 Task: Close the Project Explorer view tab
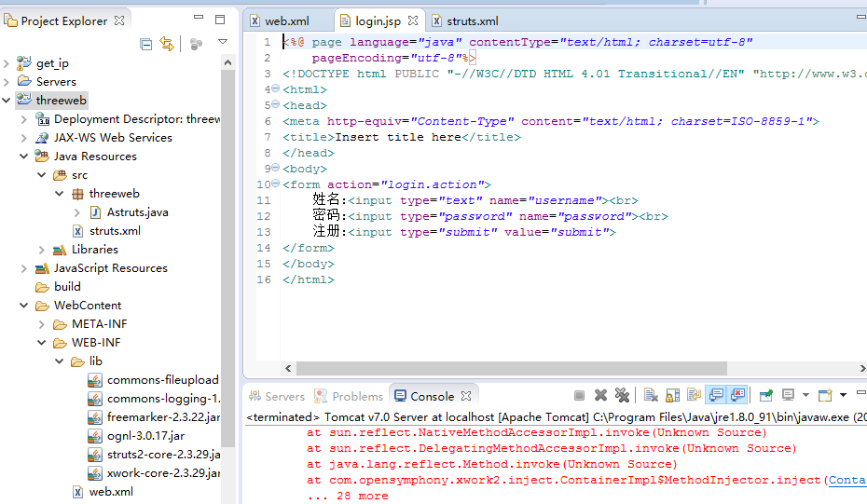coord(119,21)
